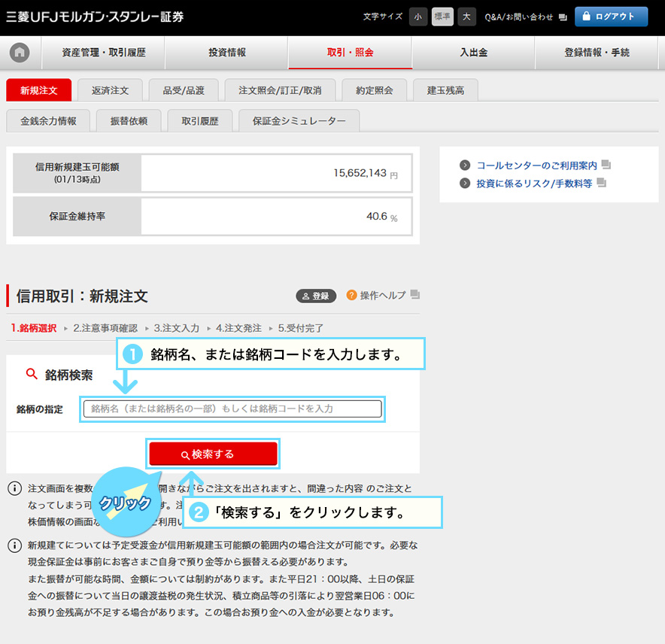Click the 操作ヘルプ question mark icon
Viewport: 665px width, 644px height.
tap(351, 295)
